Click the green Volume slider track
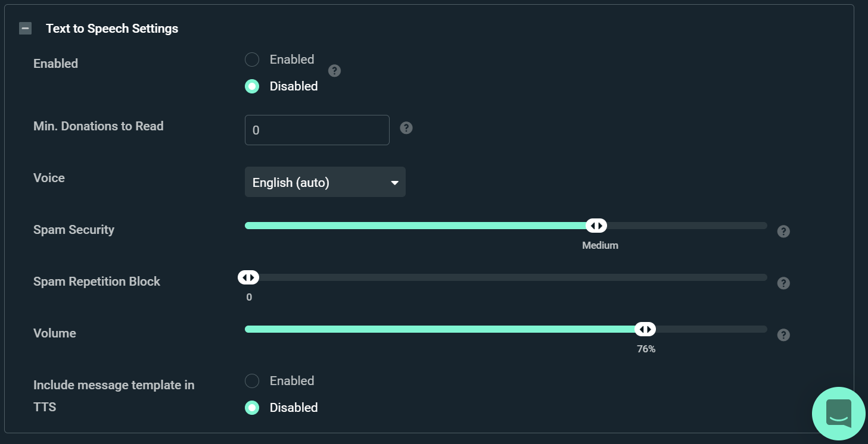Screen dimensions: 868x444 click(441, 329)
